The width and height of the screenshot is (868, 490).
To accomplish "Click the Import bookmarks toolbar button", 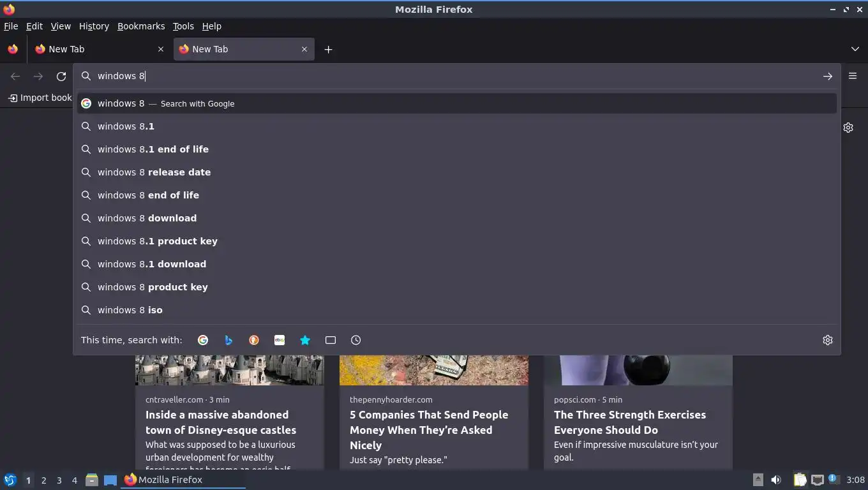I will [x=40, y=98].
